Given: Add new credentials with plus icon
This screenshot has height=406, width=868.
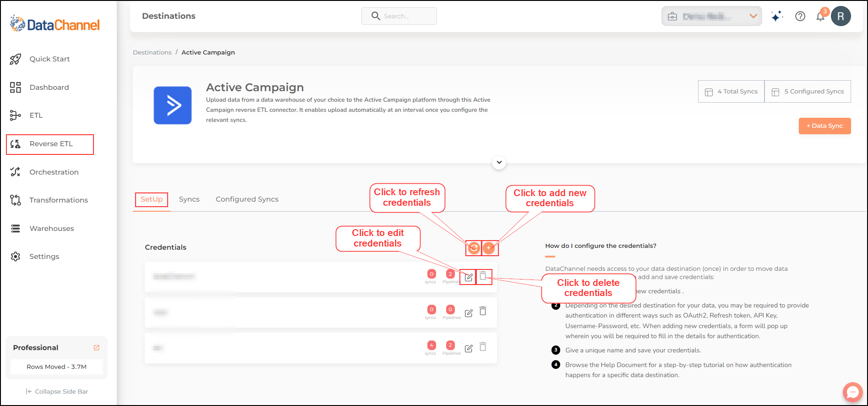Looking at the screenshot, I should click(x=489, y=248).
